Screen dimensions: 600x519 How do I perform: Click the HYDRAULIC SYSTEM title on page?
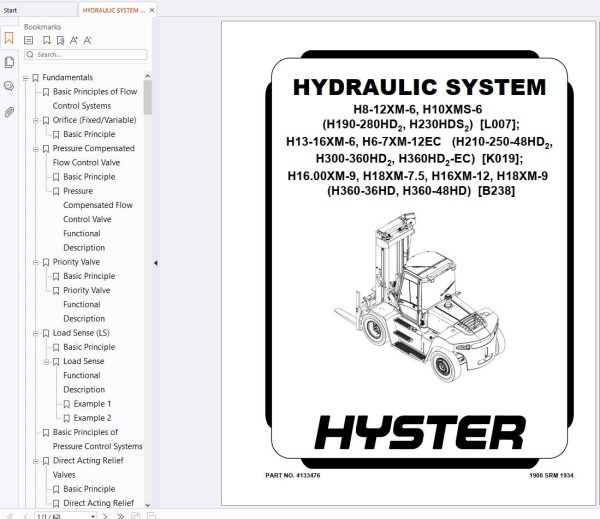click(x=419, y=87)
